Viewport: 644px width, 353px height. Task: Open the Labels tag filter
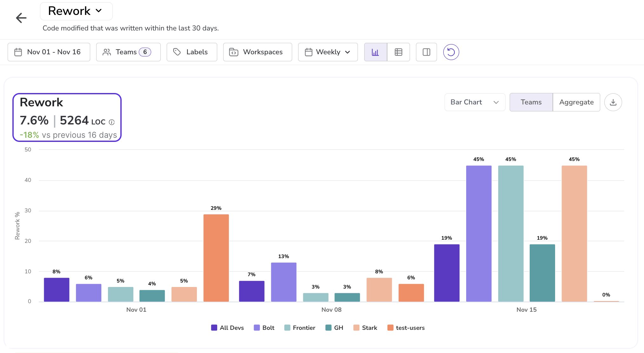(192, 52)
